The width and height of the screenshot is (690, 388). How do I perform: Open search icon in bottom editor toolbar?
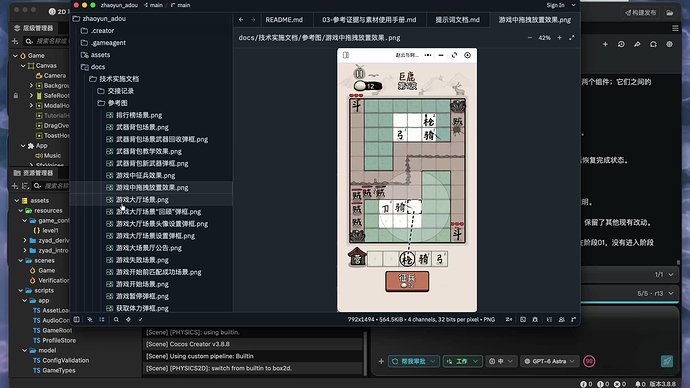point(116,319)
